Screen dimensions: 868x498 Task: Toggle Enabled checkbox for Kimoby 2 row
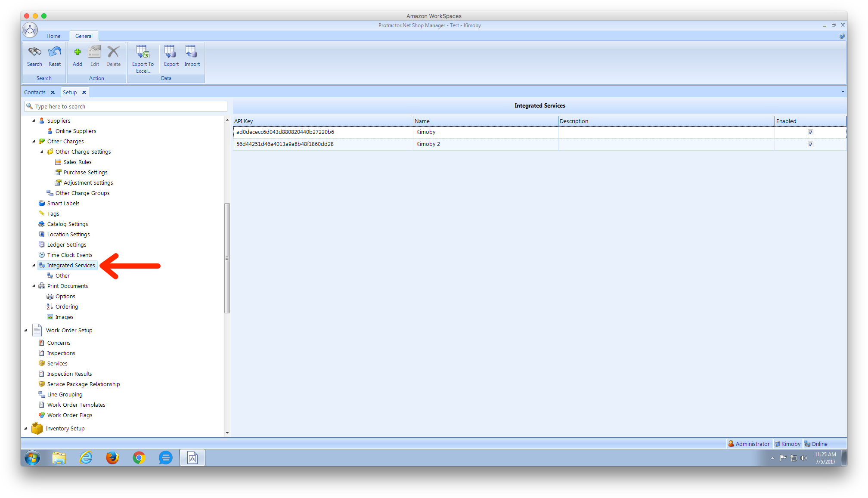point(810,145)
